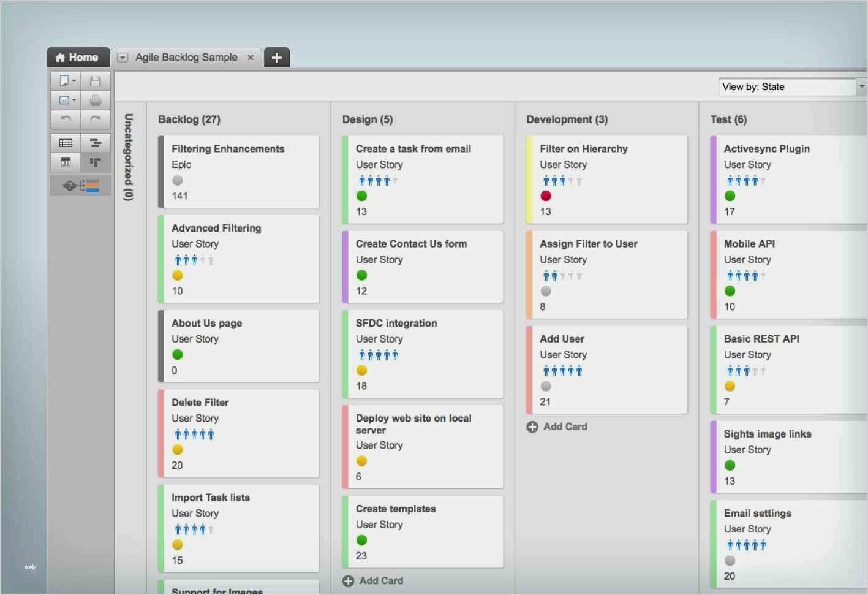Open the Activesync Plugin card title
868x595 pixels.
coord(767,149)
